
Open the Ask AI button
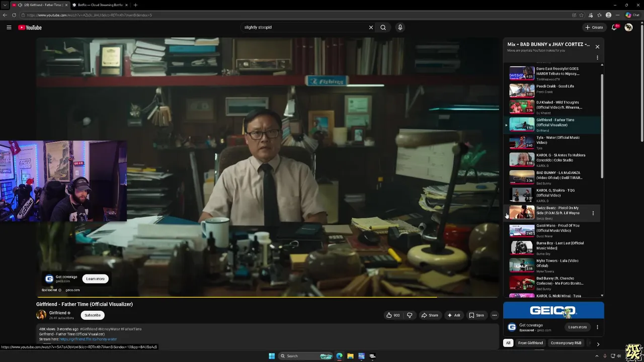tap(453, 315)
